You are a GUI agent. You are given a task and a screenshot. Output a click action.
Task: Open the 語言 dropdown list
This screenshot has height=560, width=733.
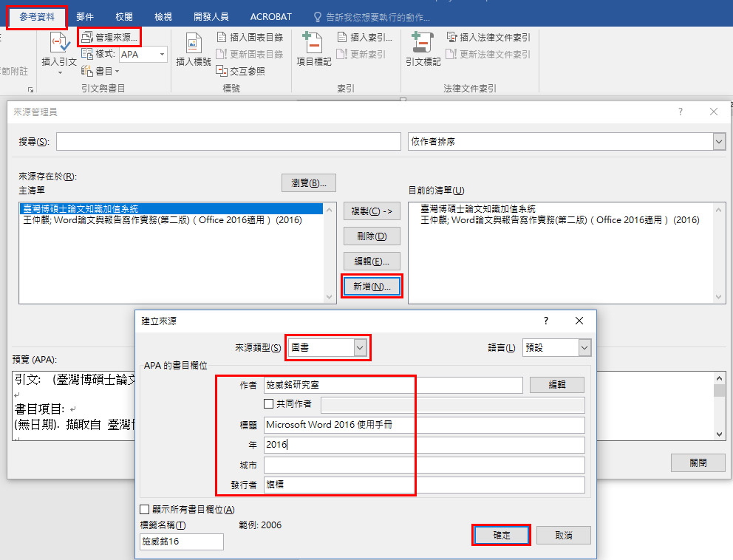pos(584,347)
